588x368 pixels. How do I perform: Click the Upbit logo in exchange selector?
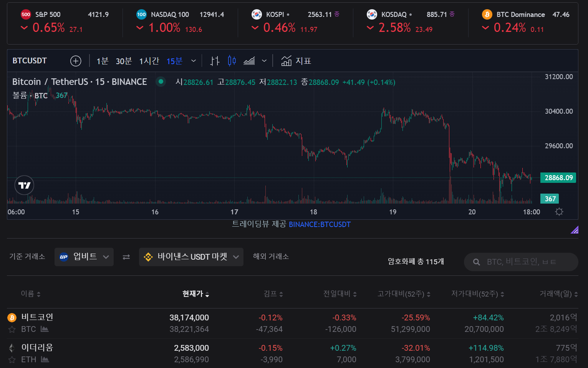tap(64, 257)
